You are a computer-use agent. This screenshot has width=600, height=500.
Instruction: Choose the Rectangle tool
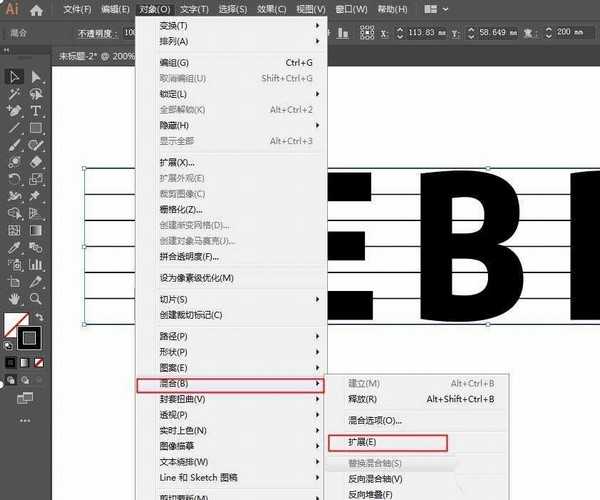pyautogui.click(x=36, y=128)
